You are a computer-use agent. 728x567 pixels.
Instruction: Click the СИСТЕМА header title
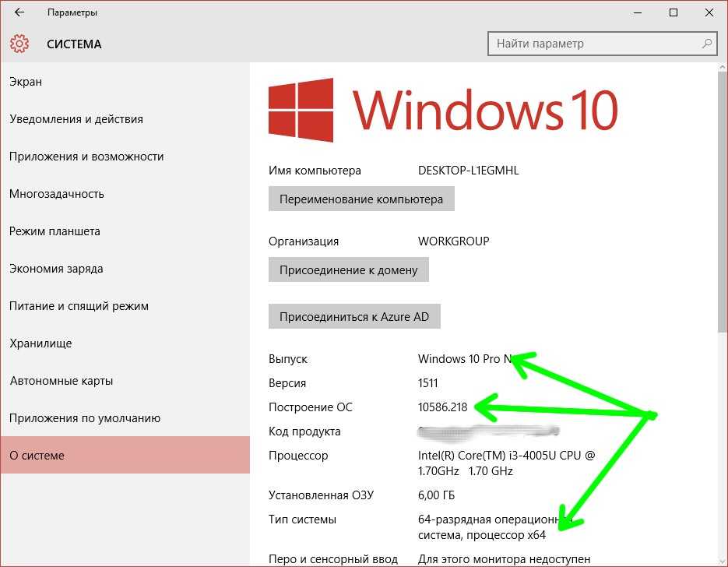[x=74, y=44]
